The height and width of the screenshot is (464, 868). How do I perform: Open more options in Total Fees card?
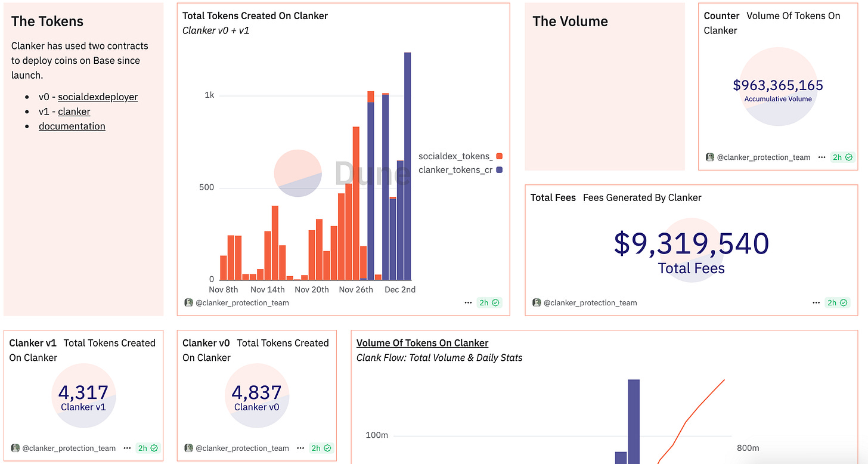point(816,303)
